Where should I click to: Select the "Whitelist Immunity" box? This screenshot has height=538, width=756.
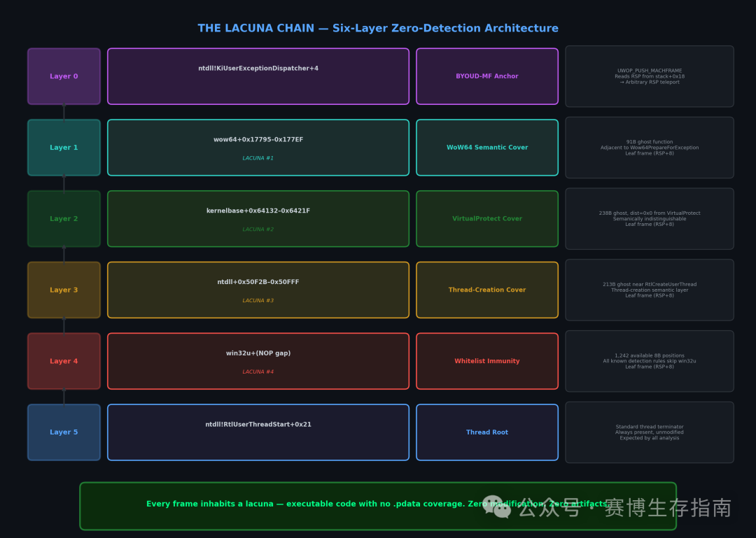tap(487, 361)
